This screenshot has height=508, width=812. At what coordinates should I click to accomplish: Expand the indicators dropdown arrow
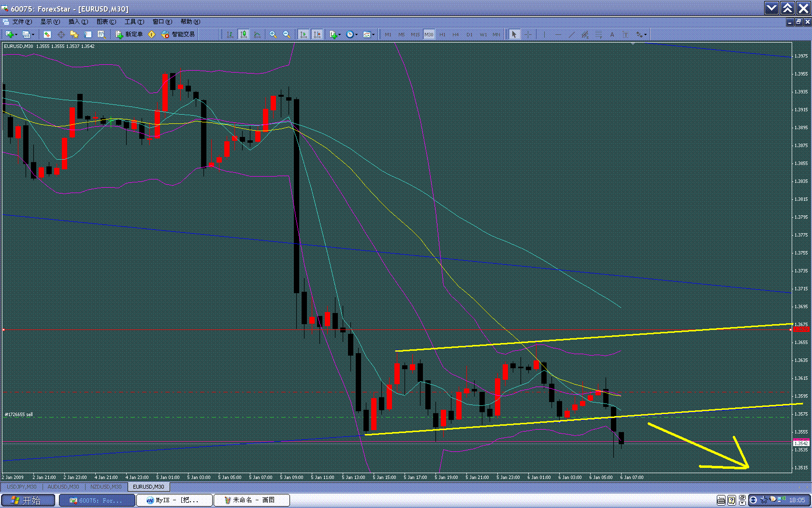(x=340, y=34)
